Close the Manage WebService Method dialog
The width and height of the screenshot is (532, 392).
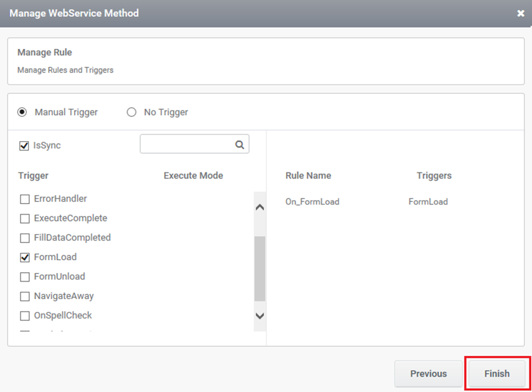(520, 13)
